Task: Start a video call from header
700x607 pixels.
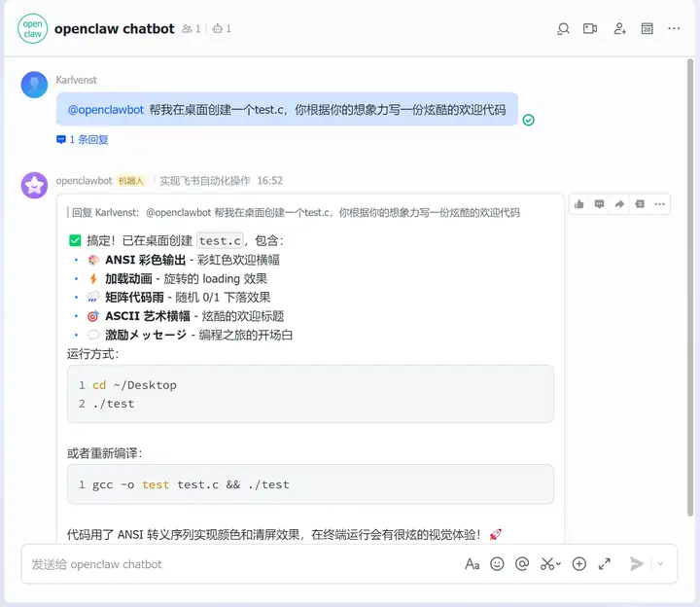Action: point(590,29)
